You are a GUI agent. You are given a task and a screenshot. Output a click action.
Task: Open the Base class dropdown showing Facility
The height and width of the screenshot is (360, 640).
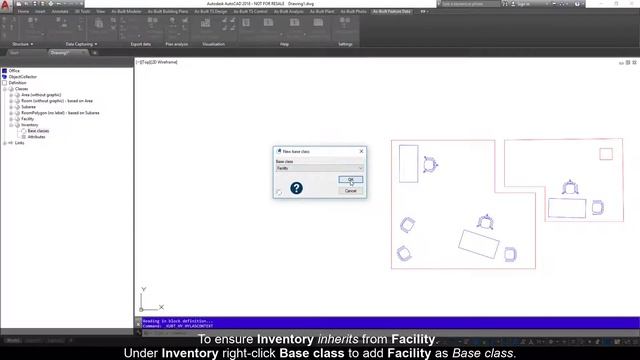tap(319, 168)
